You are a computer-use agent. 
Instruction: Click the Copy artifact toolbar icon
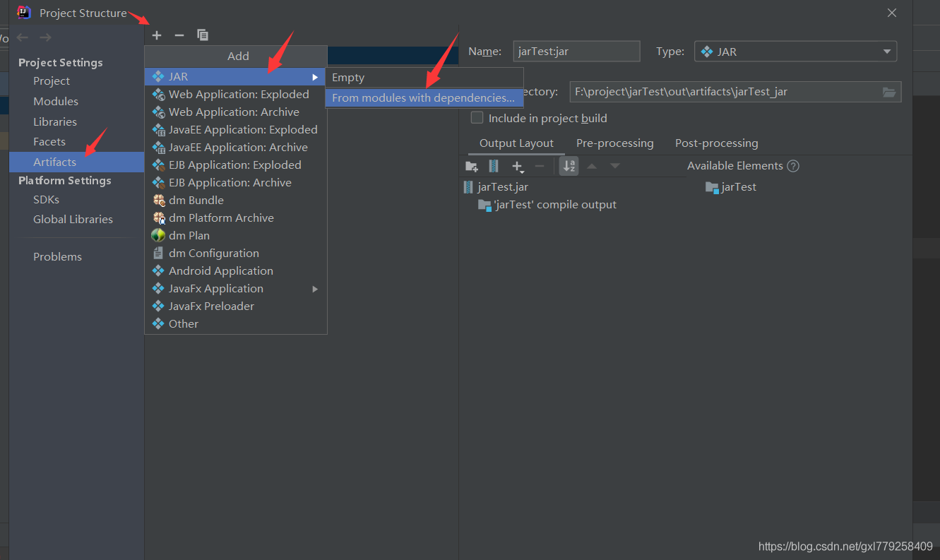point(203,35)
